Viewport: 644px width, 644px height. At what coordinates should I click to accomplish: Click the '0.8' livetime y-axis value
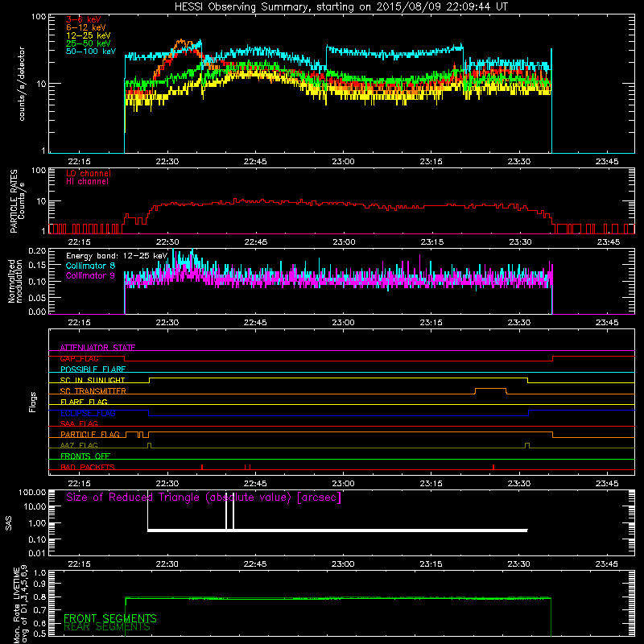[39, 597]
